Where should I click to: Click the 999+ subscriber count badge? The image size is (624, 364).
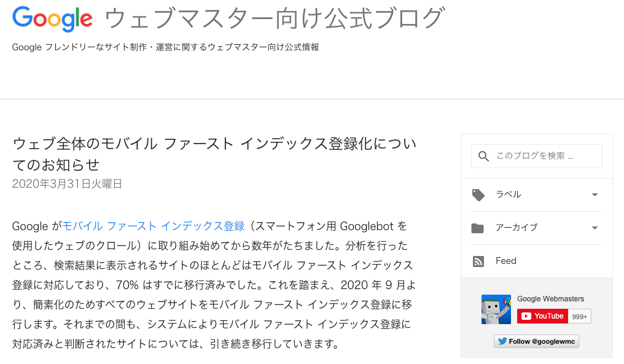click(x=579, y=316)
